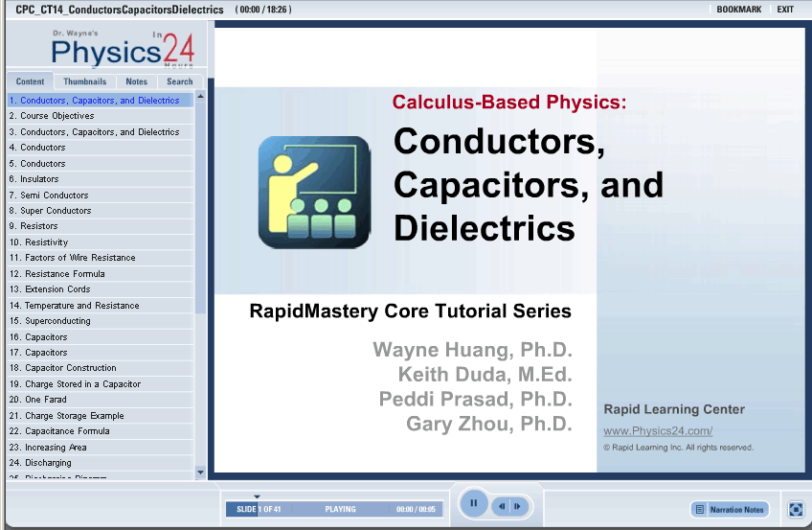This screenshot has height=530, width=812.
Task: Click BOOKMARK in the top bar
Action: point(738,10)
